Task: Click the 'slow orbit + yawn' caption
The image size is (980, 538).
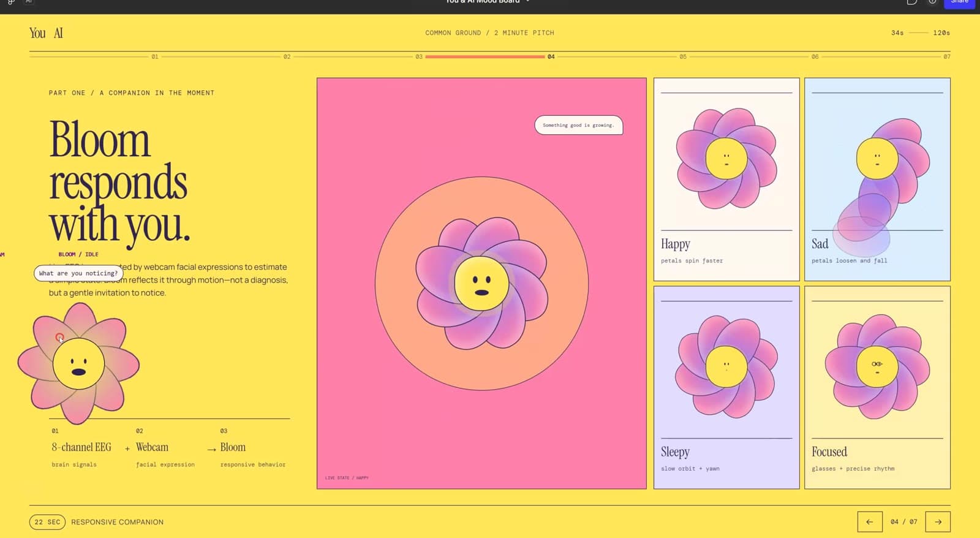Action: [690, 469]
